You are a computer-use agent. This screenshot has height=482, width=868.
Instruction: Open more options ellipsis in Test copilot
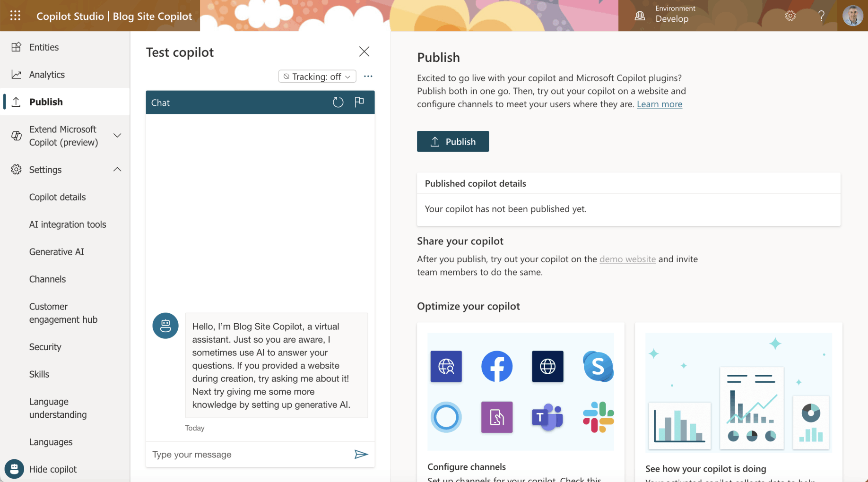tap(368, 77)
